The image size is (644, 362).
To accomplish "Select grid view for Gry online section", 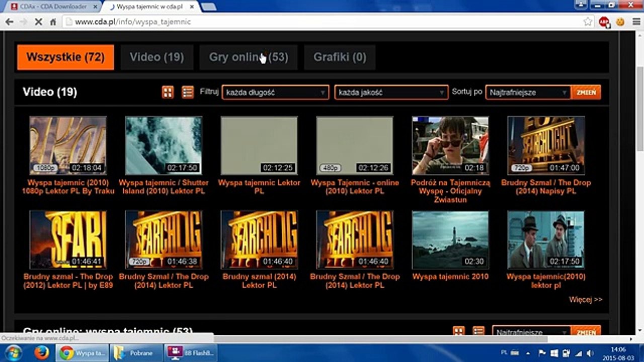I will point(458,331).
